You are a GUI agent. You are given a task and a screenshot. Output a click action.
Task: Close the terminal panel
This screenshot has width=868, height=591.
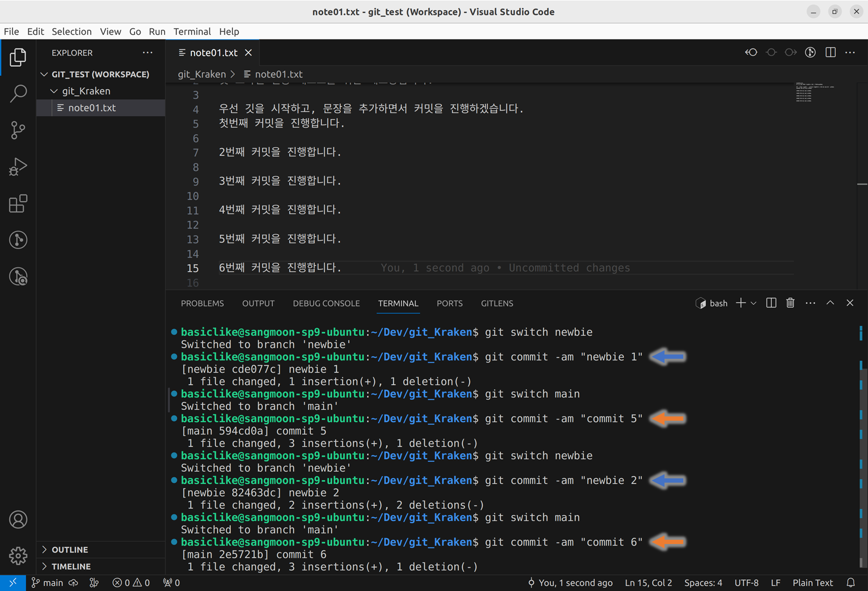850,303
